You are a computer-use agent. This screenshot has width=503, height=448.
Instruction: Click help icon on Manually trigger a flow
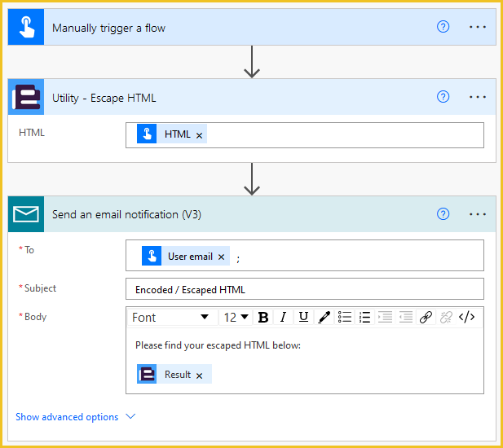point(443,27)
